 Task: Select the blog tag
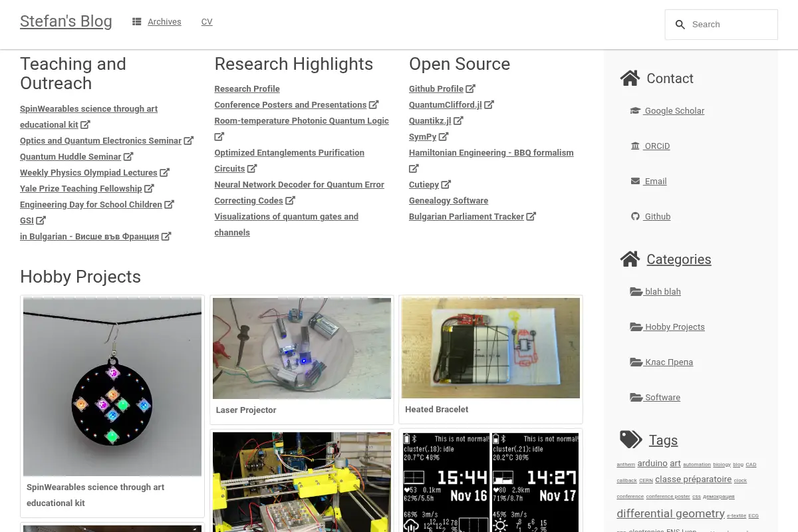coord(738,465)
